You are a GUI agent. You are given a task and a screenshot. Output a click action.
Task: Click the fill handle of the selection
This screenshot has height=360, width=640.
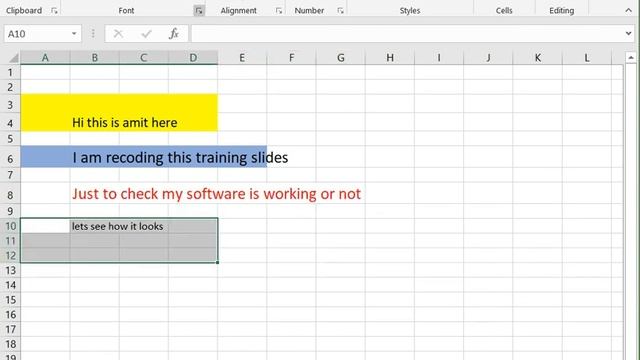[x=218, y=262]
